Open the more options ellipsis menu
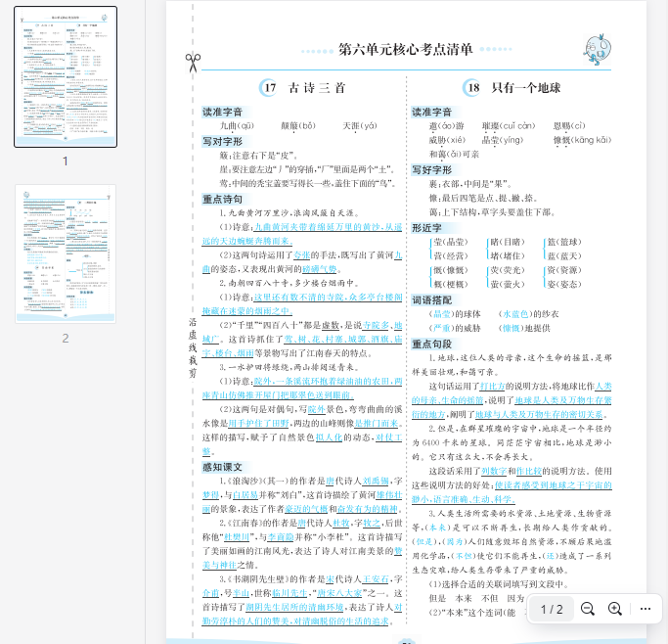The height and width of the screenshot is (644, 668). [646, 609]
